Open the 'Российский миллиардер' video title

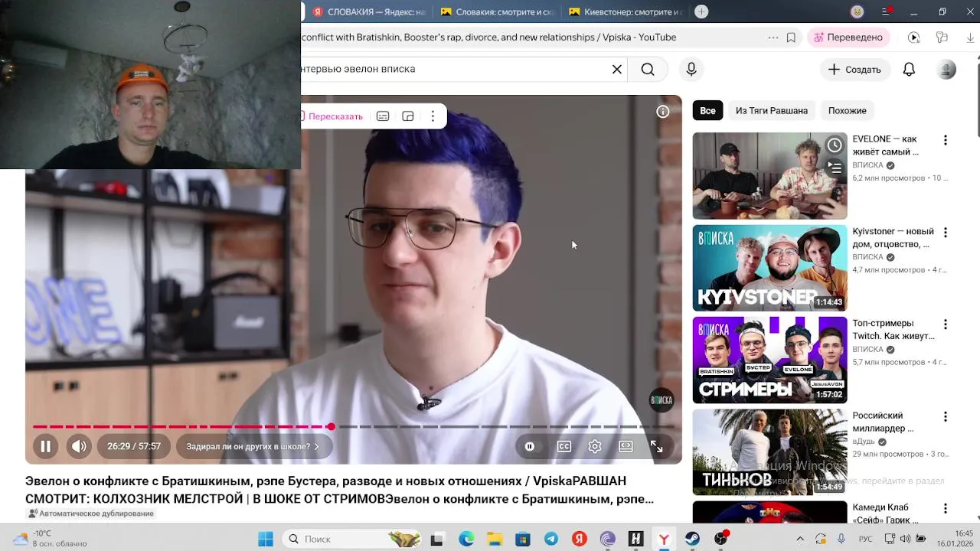pos(884,422)
